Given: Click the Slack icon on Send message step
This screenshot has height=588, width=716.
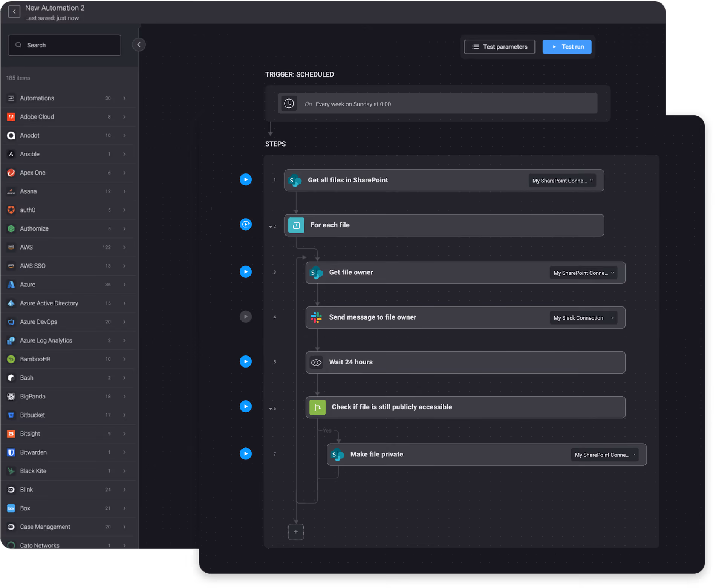Looking at the screenshot, I should pyautogui.click(x=316, y=317).
